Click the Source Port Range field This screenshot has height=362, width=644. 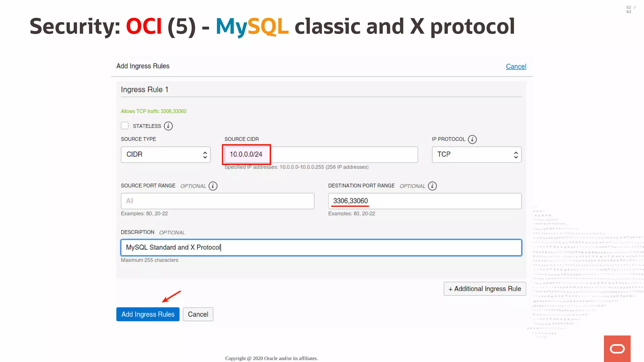pyautogui.click(x=217, y=201)
